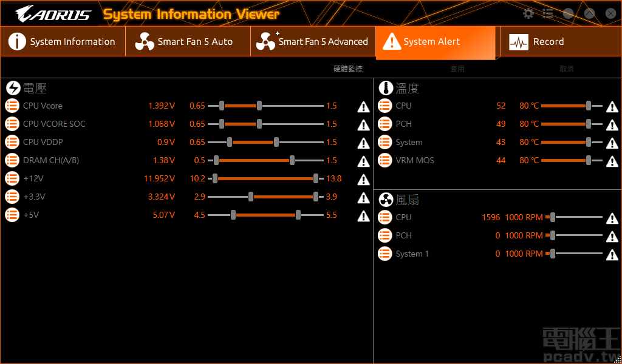Click the DRAM CH(A/B) upper limit handle
Screen dimensions: 622x364
(292, 160)
